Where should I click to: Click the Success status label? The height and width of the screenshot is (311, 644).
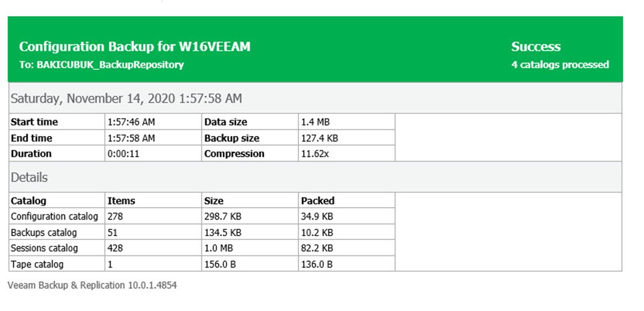tap(536, 47)
